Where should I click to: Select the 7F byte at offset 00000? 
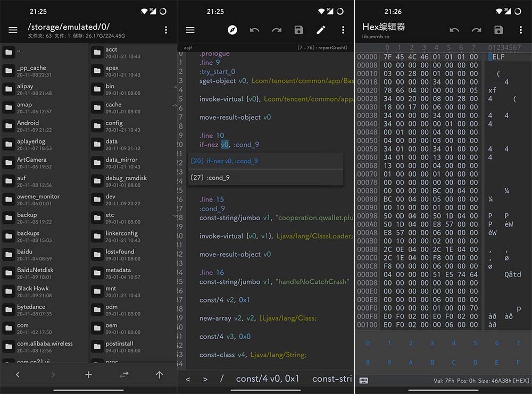pos(387,57)
